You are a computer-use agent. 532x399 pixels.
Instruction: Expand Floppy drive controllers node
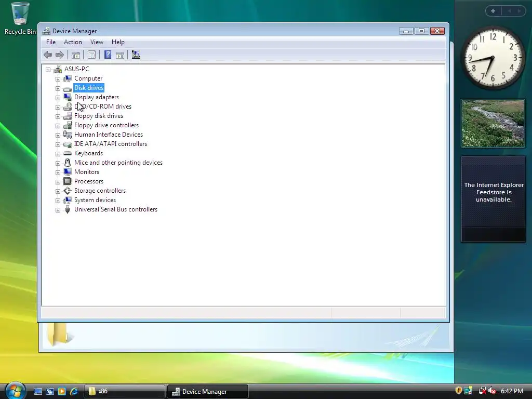(x=58, y=126)
